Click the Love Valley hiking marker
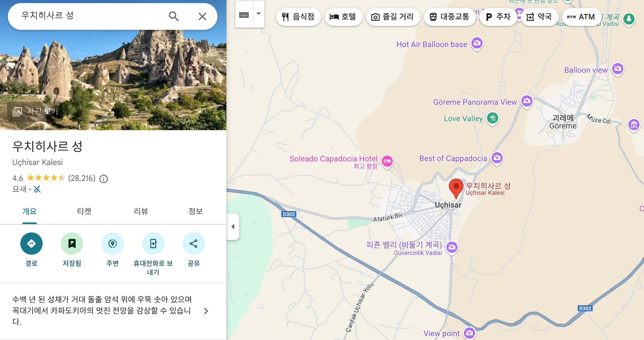 pyautogui.click(x=493, y=118)
